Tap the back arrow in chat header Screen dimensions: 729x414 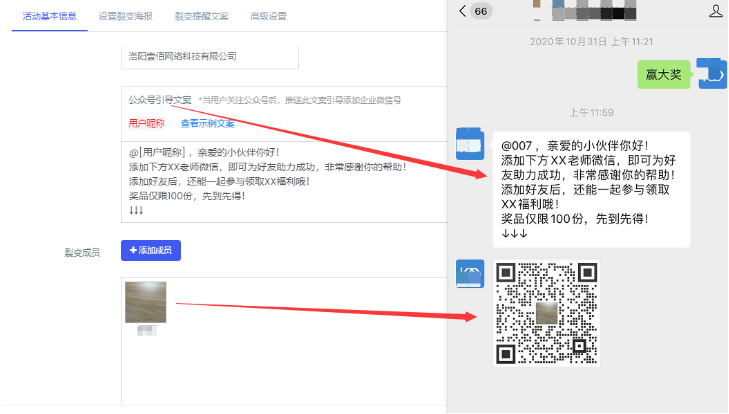click(461, 11)
